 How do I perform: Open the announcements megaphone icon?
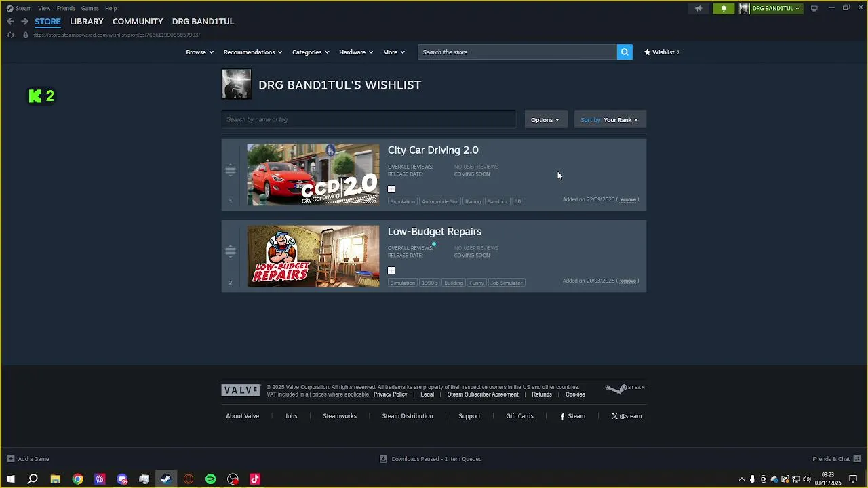coord(698,8)
